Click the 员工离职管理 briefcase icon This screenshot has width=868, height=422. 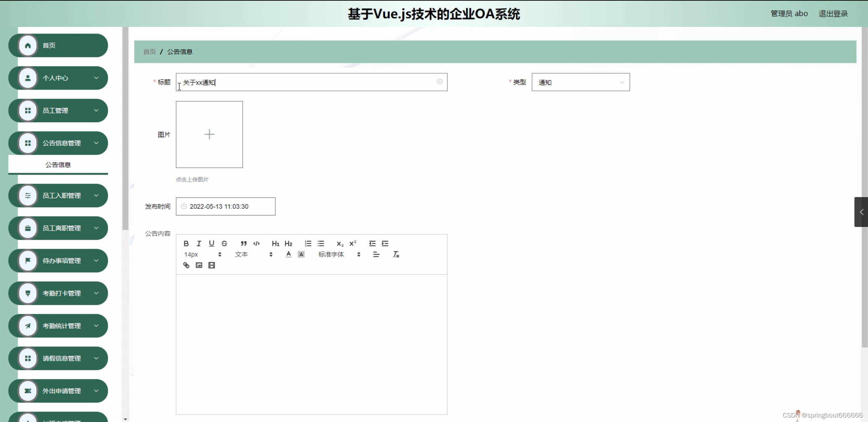[x=28, y=228]
